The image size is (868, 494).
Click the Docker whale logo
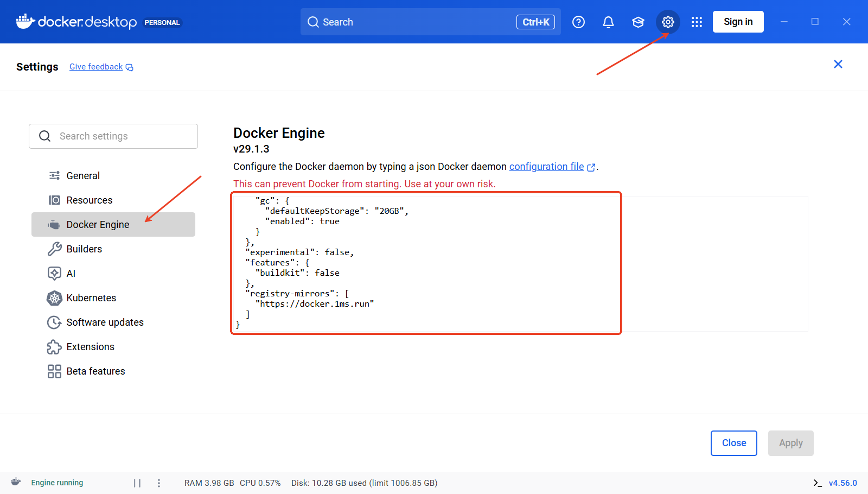pyautogui.click(x=25, y=22)
